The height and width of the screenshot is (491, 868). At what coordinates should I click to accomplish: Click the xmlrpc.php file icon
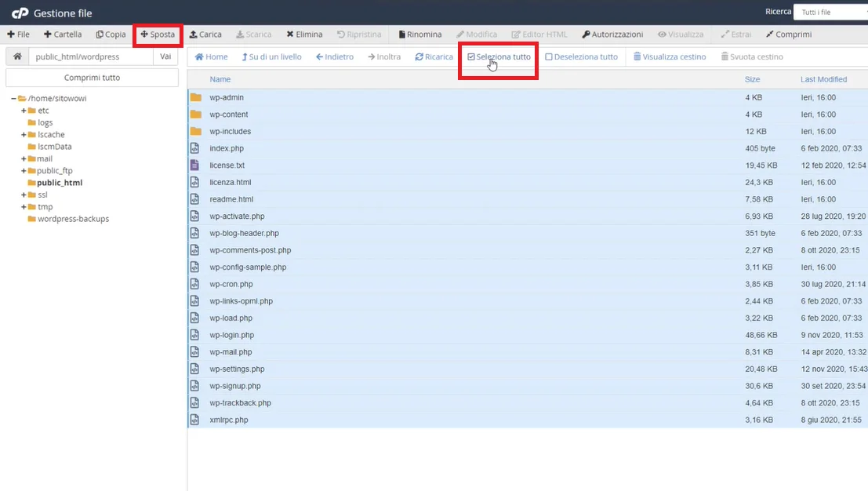coord(195,420)
